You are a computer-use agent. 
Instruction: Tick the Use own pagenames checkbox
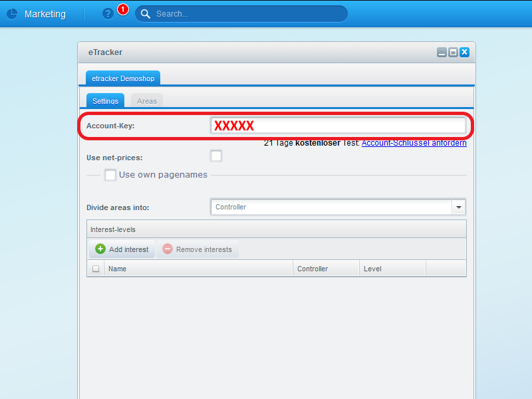point(110,175)
